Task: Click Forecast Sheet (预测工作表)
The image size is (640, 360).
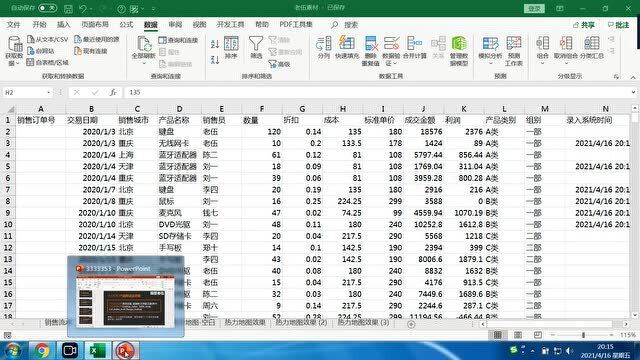Action: 513,51
